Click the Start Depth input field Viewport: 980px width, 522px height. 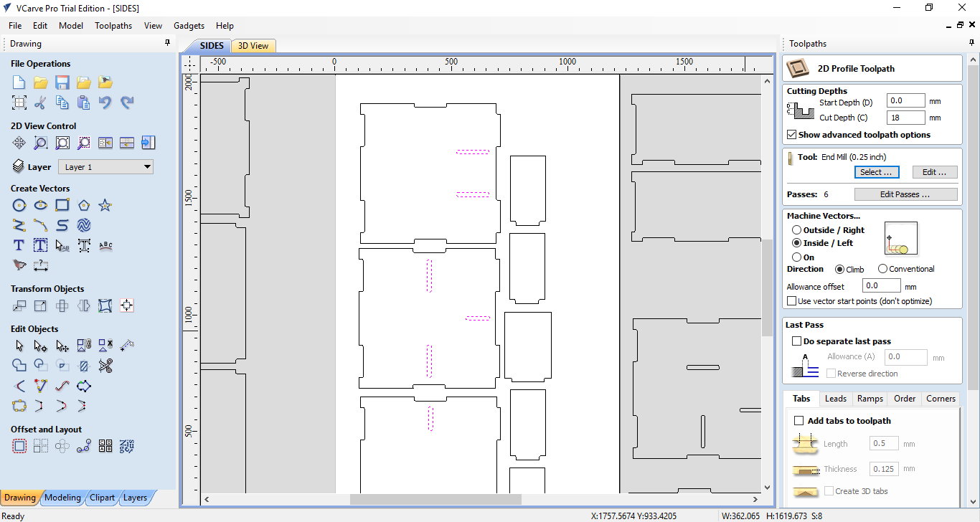(x=905, y=102)
